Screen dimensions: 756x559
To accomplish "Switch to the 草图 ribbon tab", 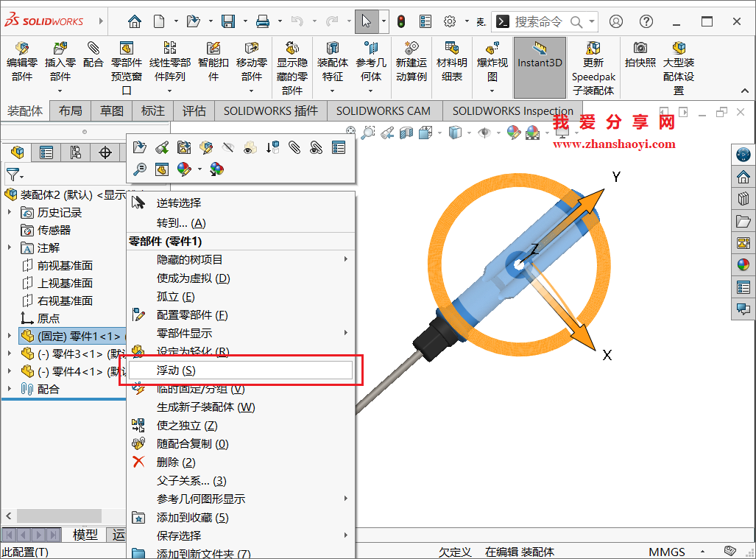I will (x=111, y=111).
